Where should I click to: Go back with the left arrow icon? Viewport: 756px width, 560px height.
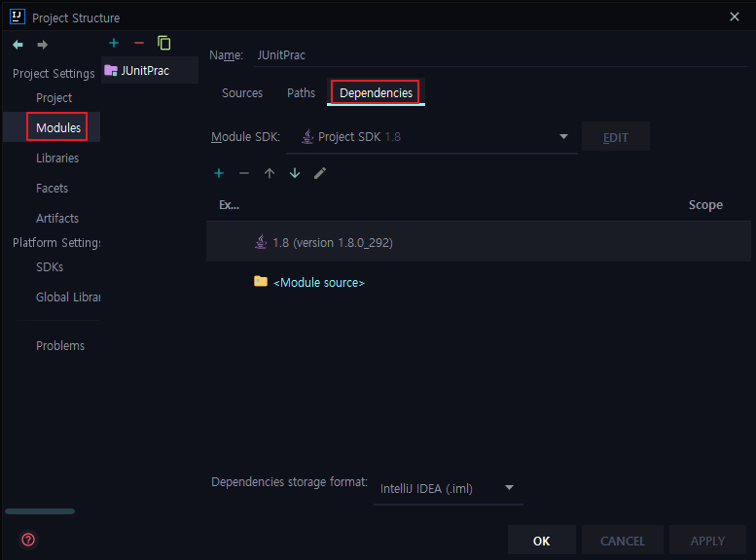(18, 45)
